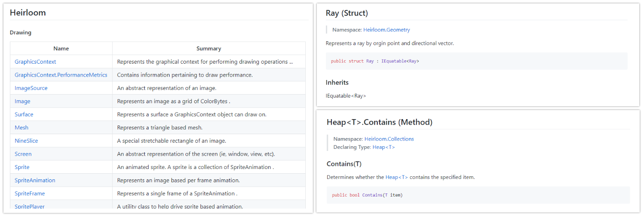Click the Contains(T item) signature code block

(478, 195)
